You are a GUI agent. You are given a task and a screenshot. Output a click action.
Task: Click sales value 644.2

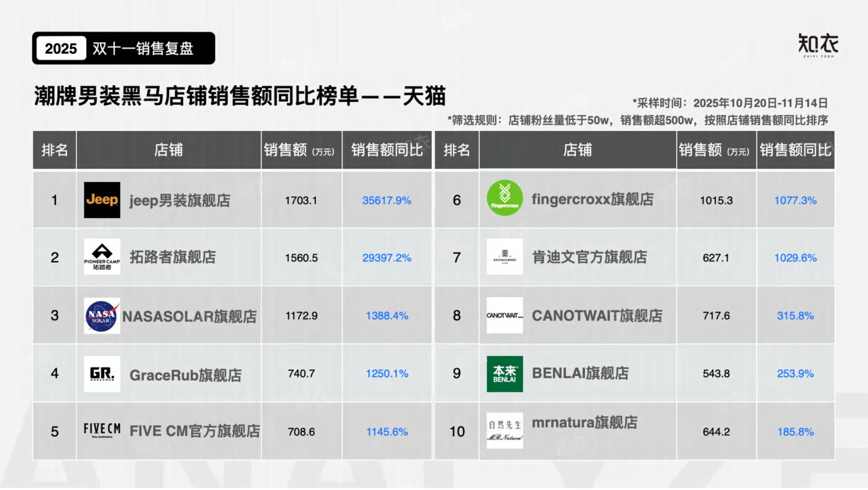point(716,431)
